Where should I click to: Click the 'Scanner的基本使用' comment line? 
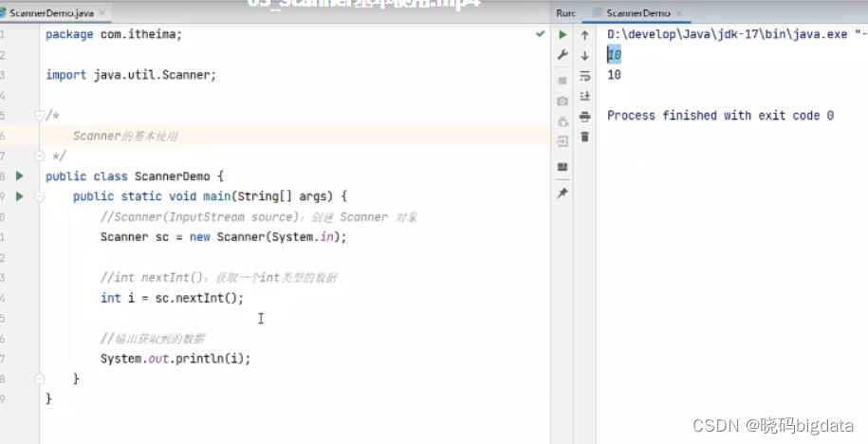(x=125, y=136)
